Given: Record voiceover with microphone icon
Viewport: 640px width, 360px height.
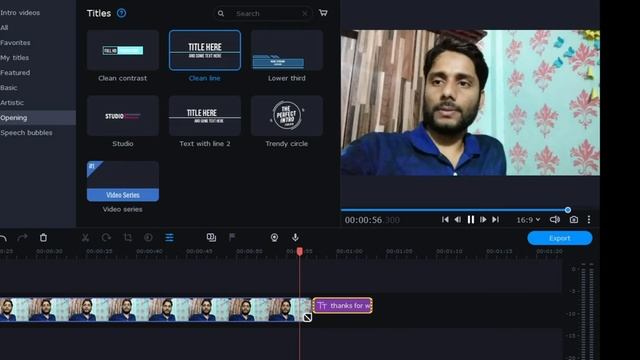Looking at the screenshot, I should point(295,237).
